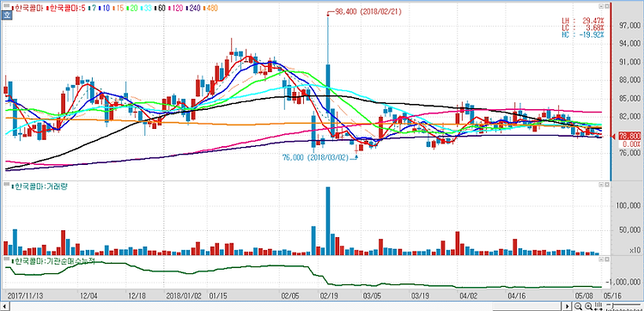
Task: Select the purple 240-day moving average legend
Action: (192, 8)
